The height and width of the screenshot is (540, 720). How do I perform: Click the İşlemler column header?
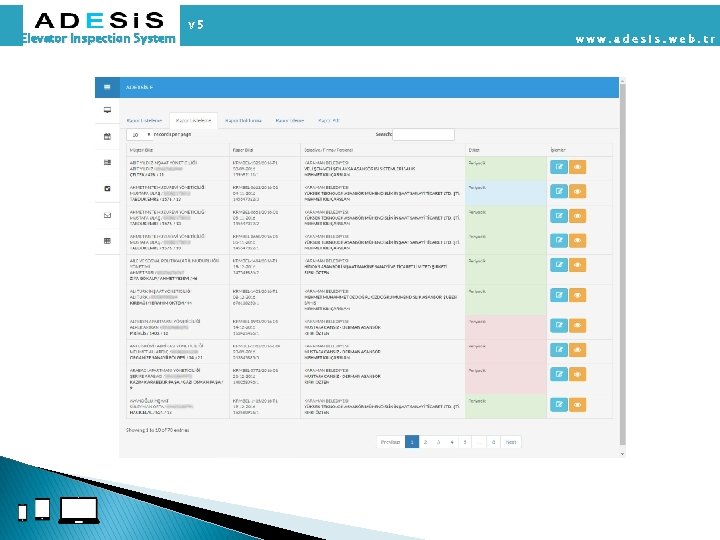(x=579, y=150)
